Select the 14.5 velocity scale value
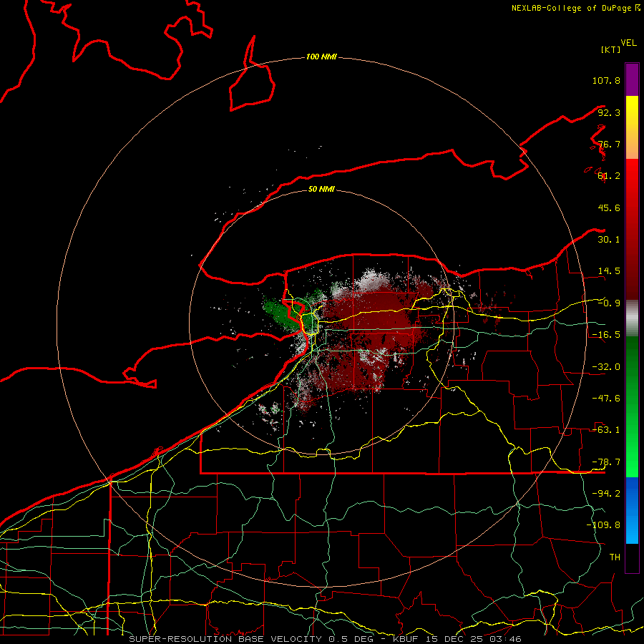Screen dimensions: 644x644 [609, 271]
